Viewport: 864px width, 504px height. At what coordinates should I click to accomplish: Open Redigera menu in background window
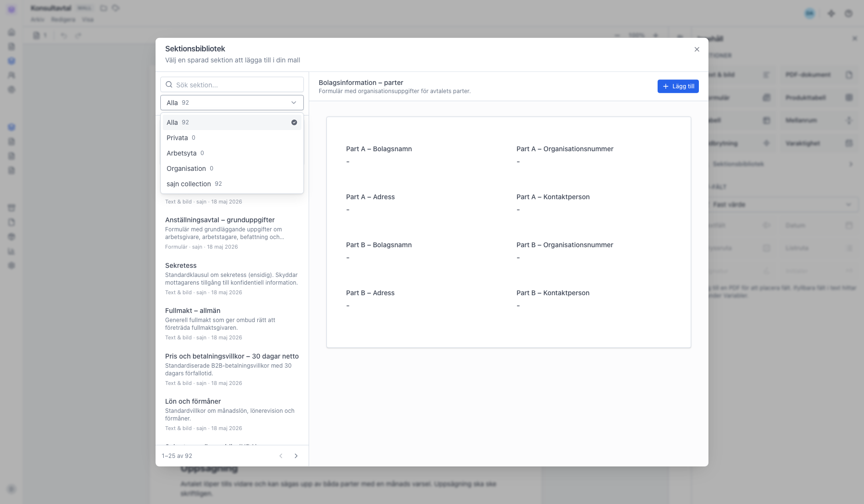pyautogui.click(x=63, y=20)
